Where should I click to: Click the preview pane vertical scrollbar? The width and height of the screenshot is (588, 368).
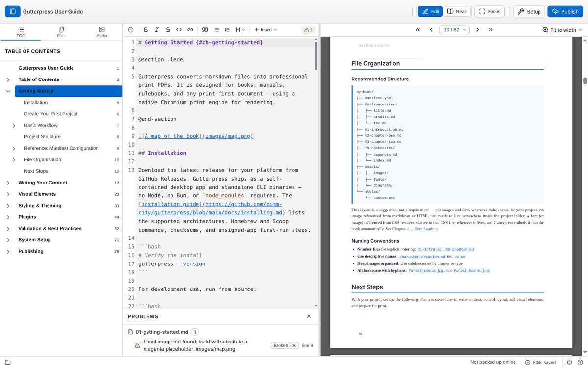click(585, 81)
